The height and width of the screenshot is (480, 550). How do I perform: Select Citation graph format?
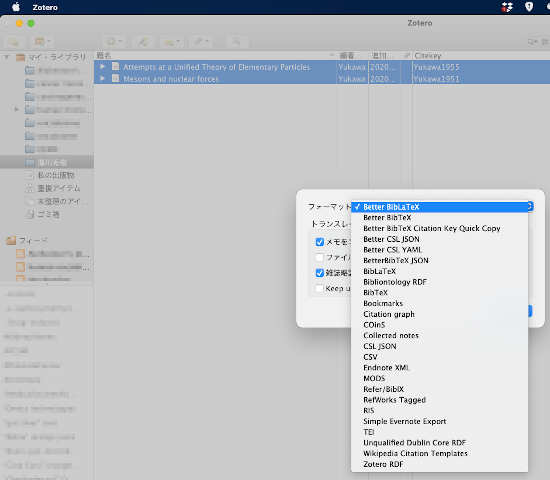point(439,314)
